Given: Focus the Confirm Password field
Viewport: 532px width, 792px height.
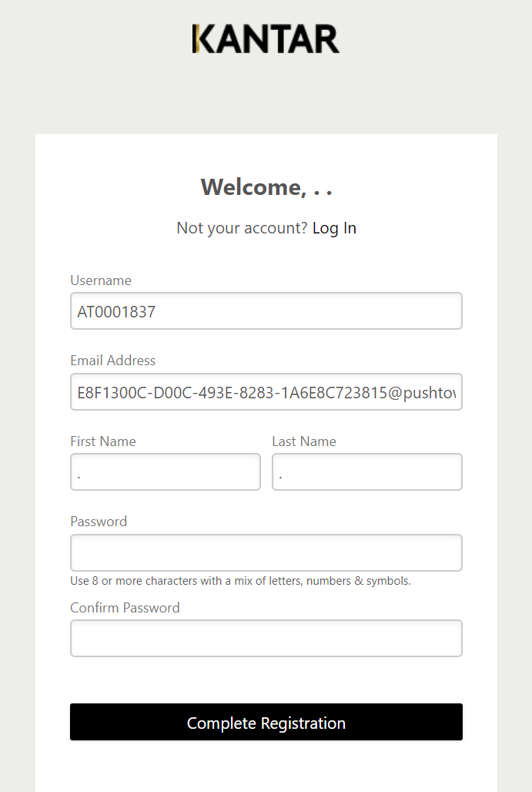Looking at the screenshot, I should click(x=266, y=639).
